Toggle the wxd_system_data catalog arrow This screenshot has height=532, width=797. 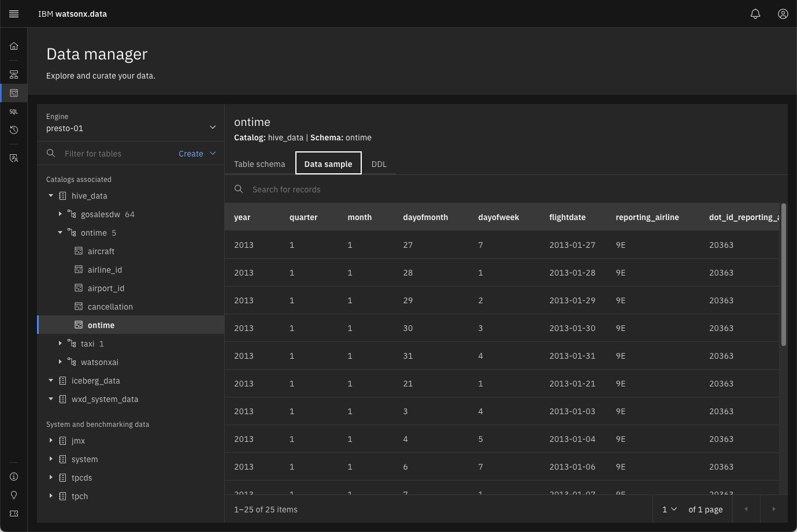51,399
